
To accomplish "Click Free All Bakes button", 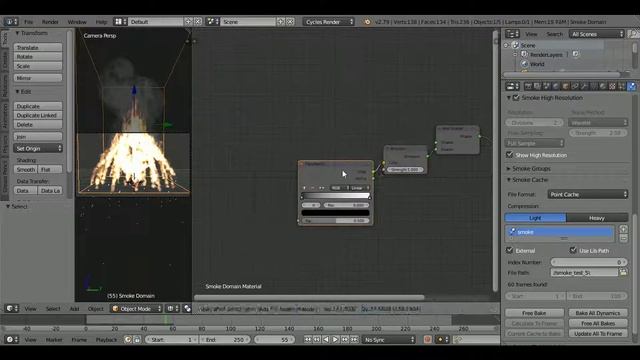I will 598,323.
